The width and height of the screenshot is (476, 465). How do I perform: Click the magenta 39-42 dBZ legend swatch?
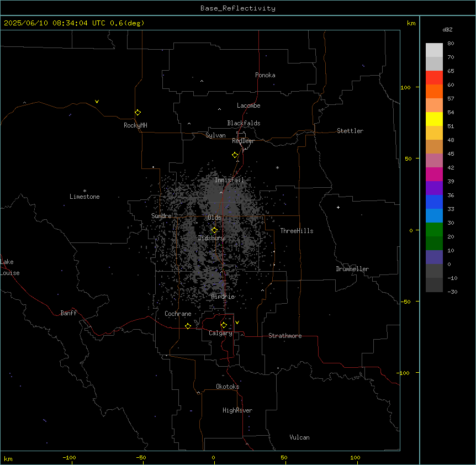pyautogui.click(x=434, y=174)
